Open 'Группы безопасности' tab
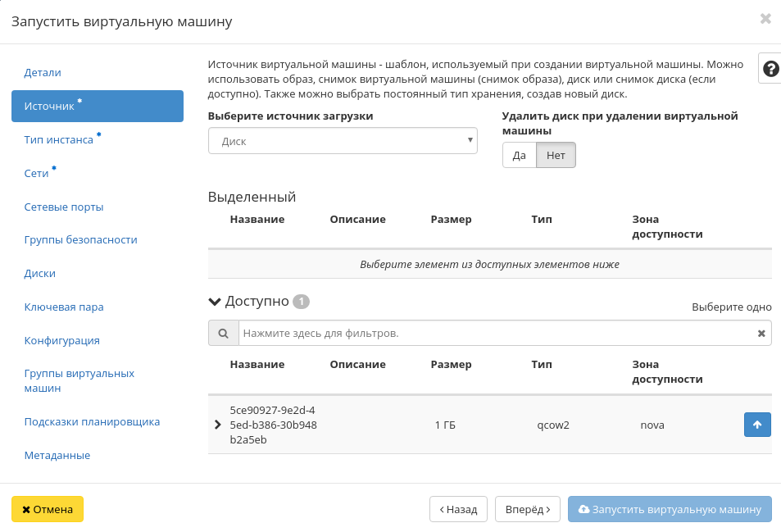781x532 pixels. (80, 240)
